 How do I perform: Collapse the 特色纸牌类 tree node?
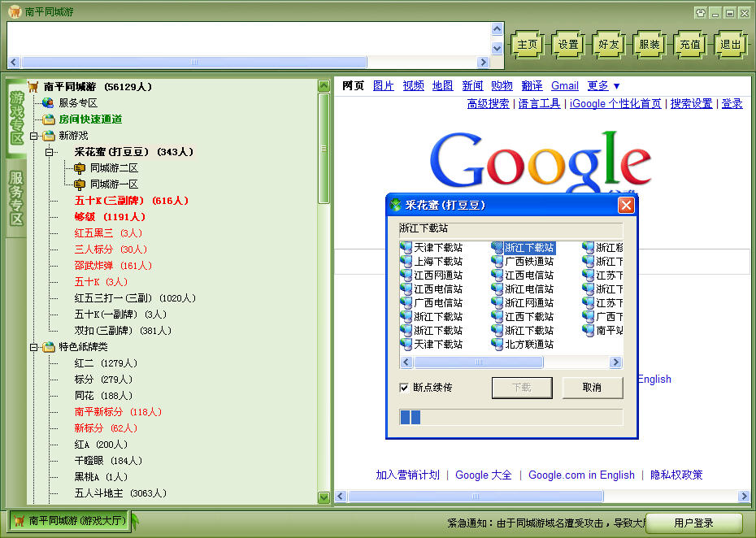click(x=34, y=347)
